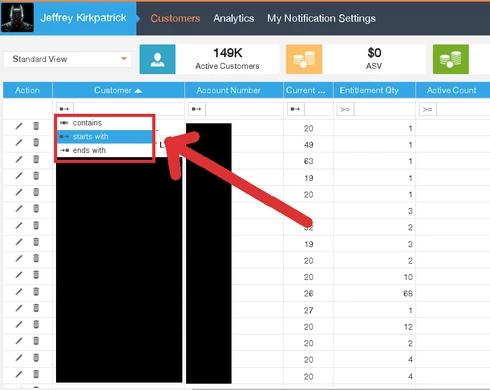Delete the row with Current value 63
The width and height of the screenshot is (490, 390).
(36, 159)
